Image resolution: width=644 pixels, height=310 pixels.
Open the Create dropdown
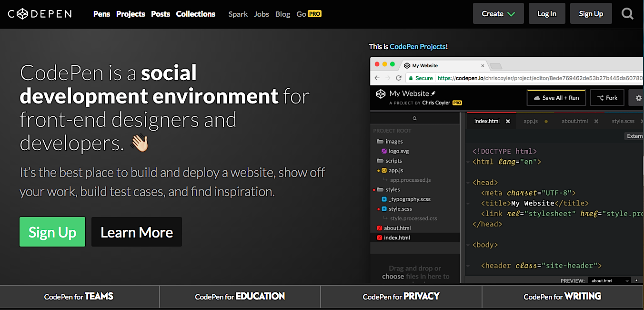(x=498, y=13)
